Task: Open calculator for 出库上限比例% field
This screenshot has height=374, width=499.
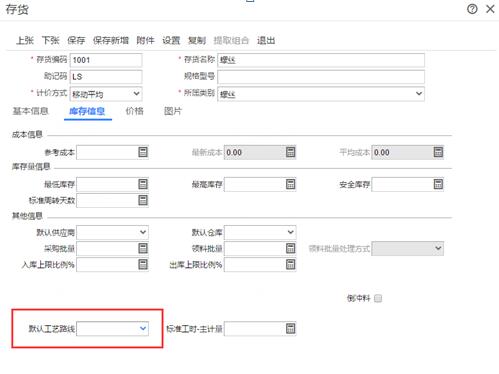Action: (291, 264)
